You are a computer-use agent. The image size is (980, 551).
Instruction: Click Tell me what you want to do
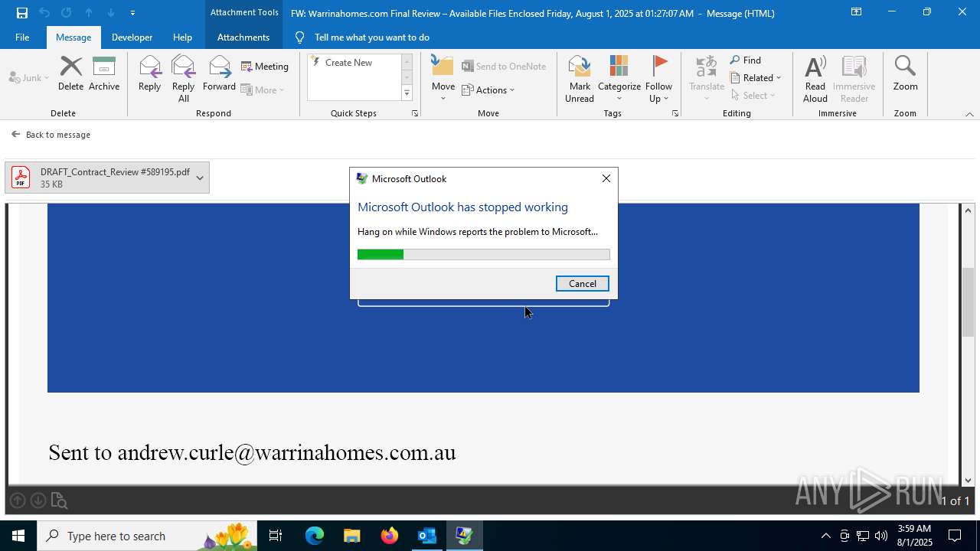[x=371, y=37]
